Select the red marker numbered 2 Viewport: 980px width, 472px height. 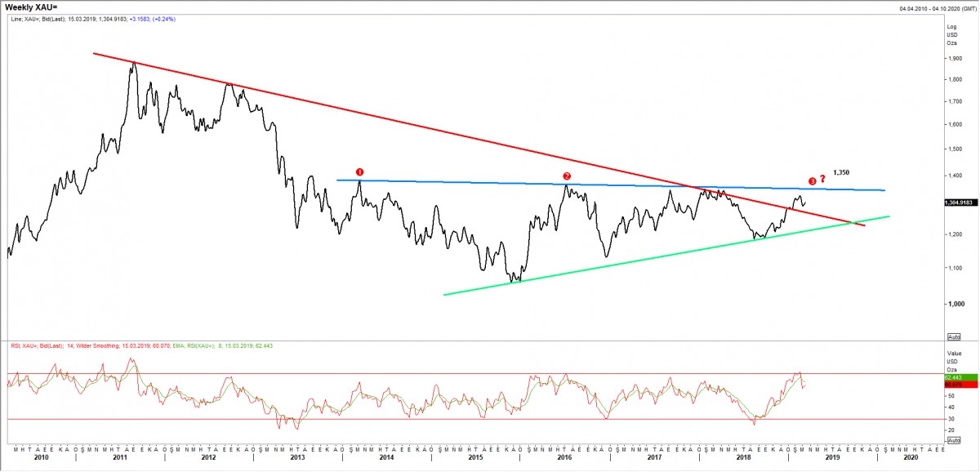click(x=567, y=176)
